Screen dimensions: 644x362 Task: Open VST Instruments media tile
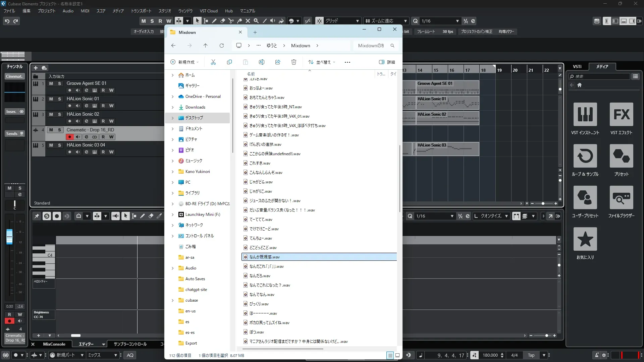585,115
